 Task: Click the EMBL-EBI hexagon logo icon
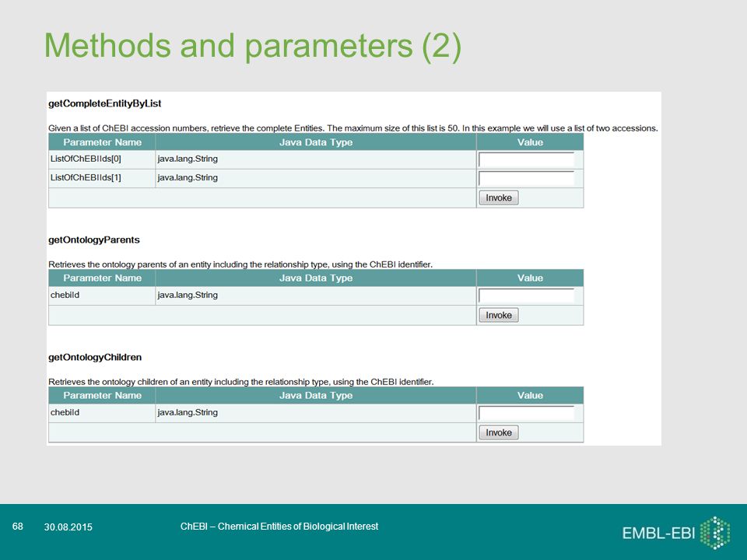tap(715, 532)
